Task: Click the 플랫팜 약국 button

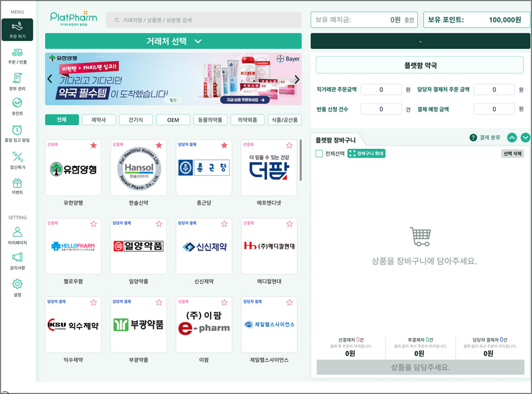Action: click(x=420, y=65)
